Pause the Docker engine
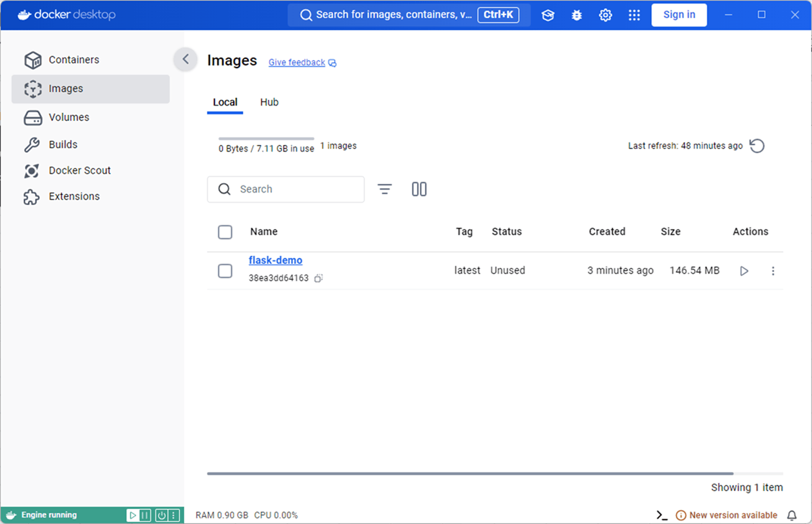812x524 pixels. [x=145, y=515]
